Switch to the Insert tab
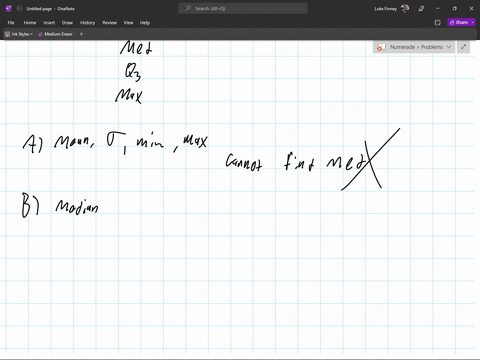The width and height of the screenshot is (480, 360). [49, 23]
